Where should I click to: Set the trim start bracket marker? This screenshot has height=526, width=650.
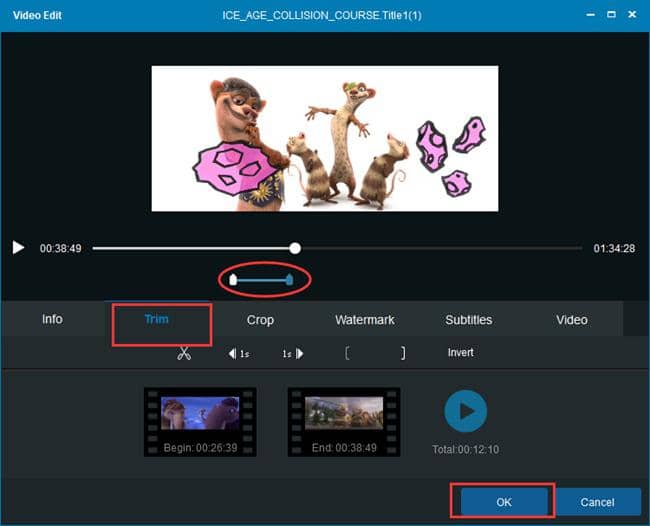point(347,353)
